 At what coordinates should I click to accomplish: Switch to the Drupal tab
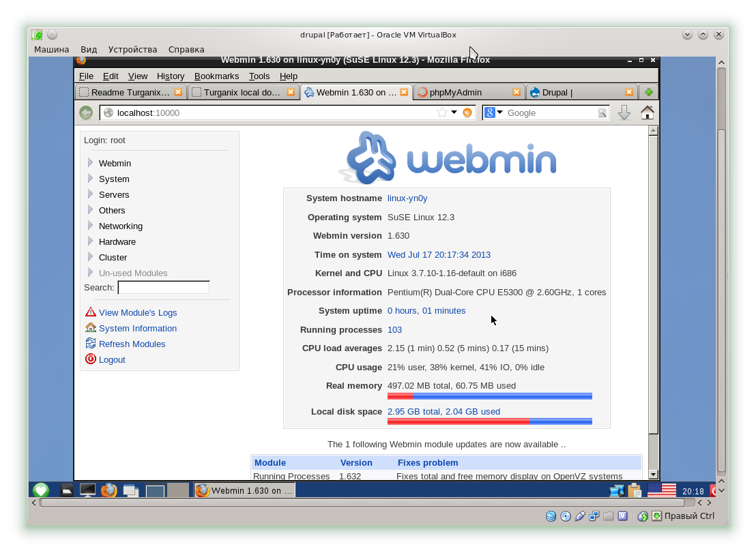point(581,92)
